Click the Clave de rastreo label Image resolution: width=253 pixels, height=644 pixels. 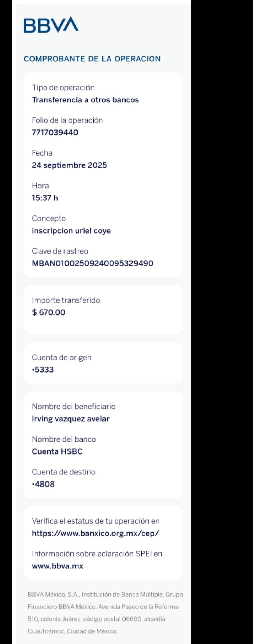(x=60, y=251)
